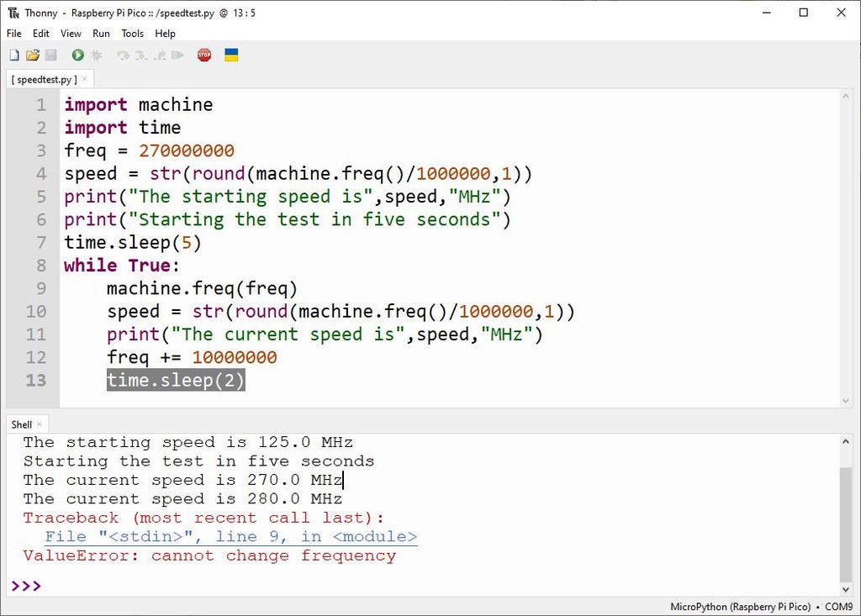Open the Edit menu
Screen dimensions: 861x616
[40, 34]
